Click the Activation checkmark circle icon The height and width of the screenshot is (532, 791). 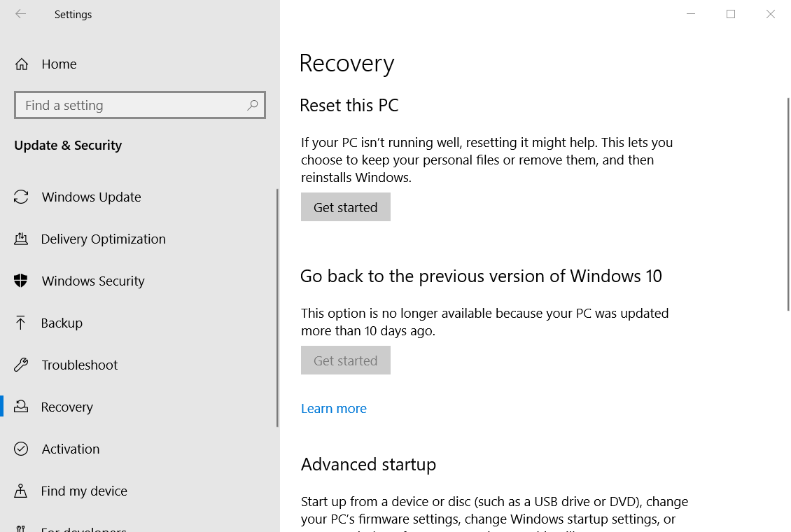pyautogui.click(x=21, y=449)
